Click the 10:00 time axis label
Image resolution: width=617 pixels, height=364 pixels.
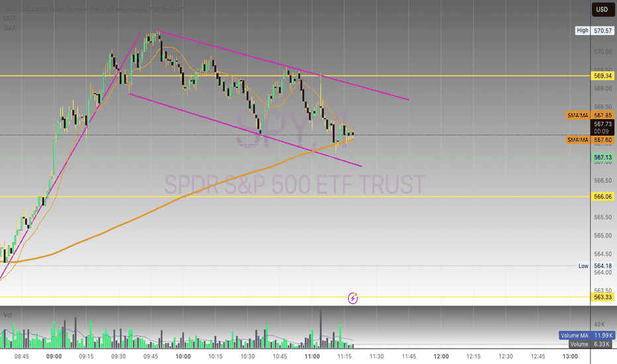[x=183, y=357]
